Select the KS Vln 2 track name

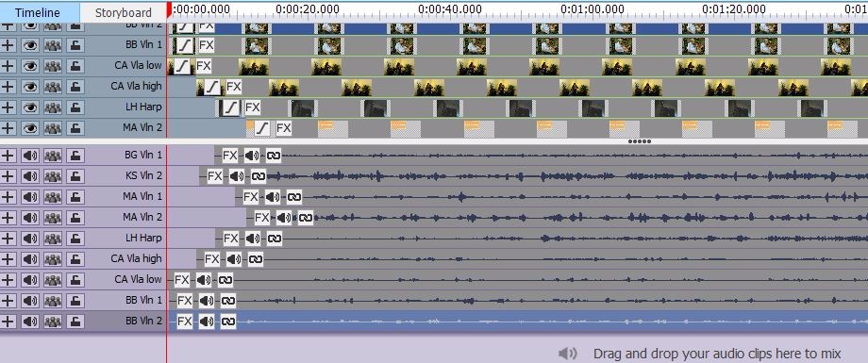tap(144, 176)
